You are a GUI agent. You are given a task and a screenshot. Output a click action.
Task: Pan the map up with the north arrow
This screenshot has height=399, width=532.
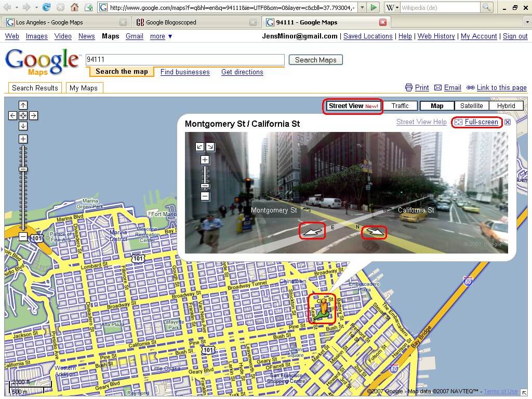[23, 105]
